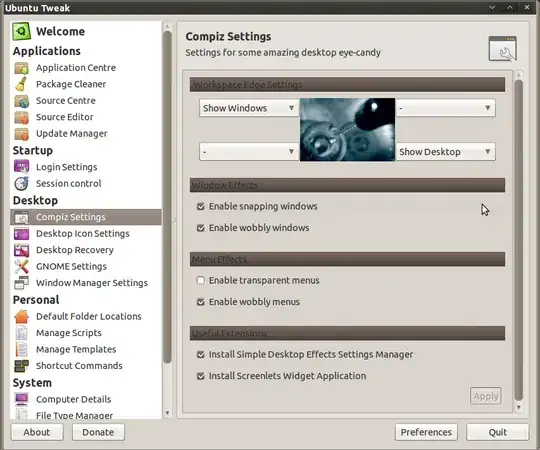The image size is (540, 450).
Task: Click the Source Centre globe icon
Action: point(21,101)
